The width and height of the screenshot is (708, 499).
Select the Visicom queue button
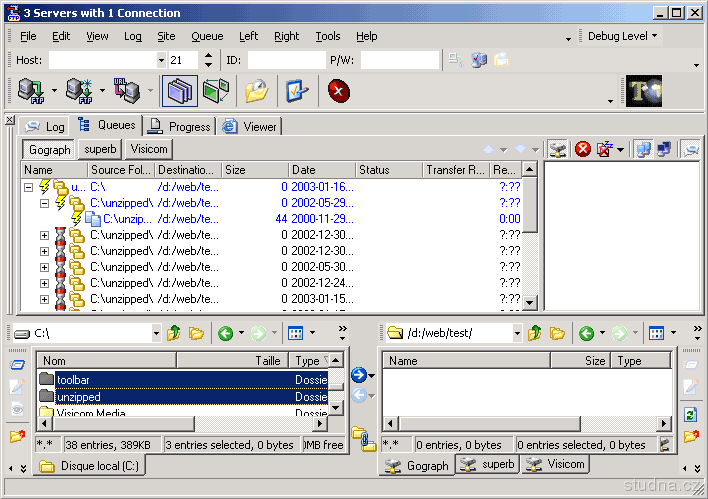tap(148, 149)
